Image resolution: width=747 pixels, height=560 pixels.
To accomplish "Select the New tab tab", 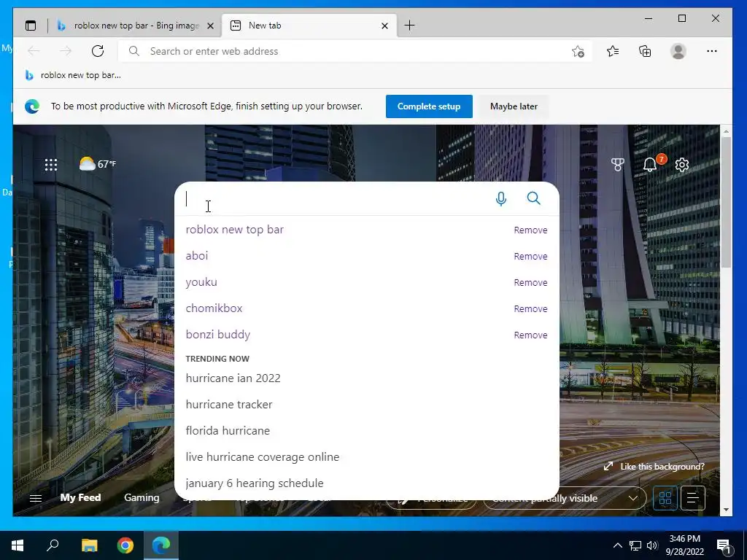I will pos(309,26).
